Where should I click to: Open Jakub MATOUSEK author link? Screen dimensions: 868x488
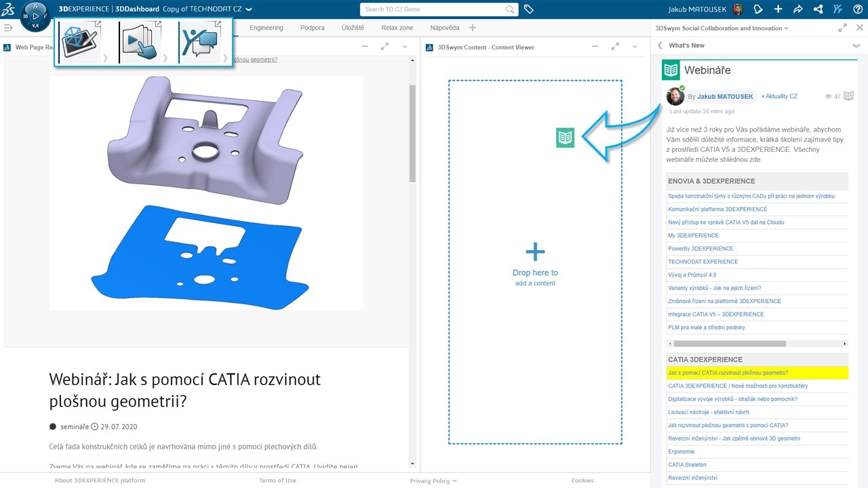coord(725,96)
